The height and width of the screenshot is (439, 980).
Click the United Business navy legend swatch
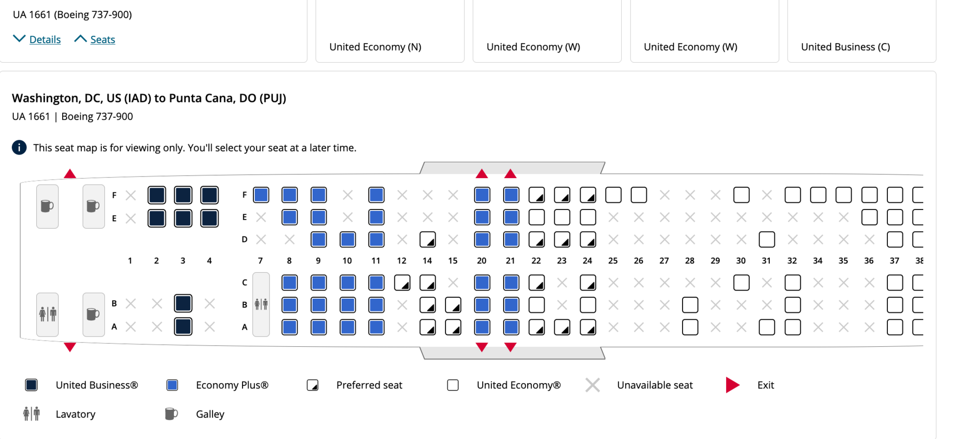tap(31, 385)
